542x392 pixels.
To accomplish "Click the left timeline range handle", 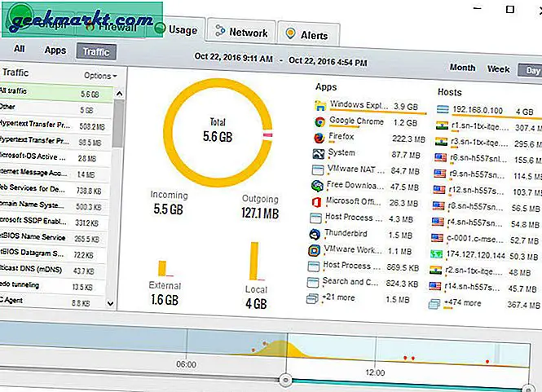I will click(285, 380).
